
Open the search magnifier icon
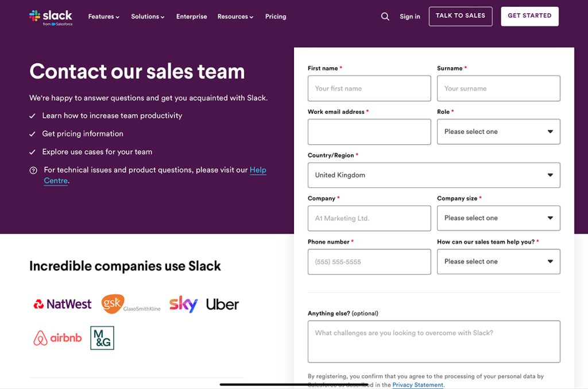pos(385,17)
